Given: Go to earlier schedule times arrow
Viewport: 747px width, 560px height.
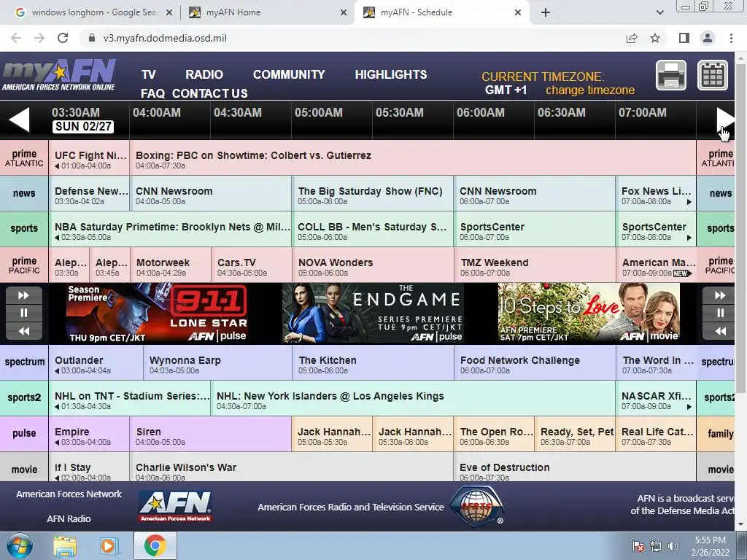Looking at the screenshot, I should [x=20, y=119].
